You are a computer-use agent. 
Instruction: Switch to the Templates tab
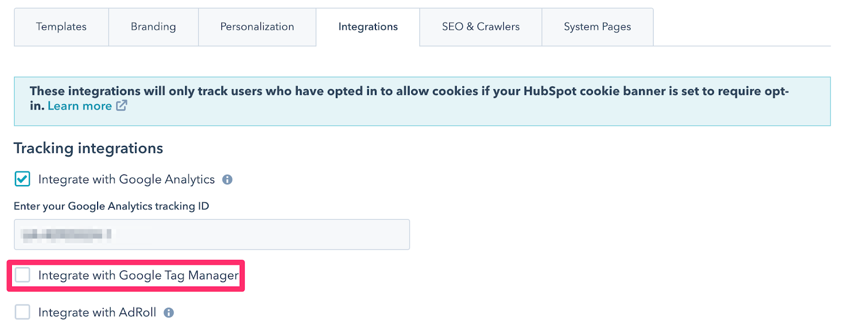(61, 27)
